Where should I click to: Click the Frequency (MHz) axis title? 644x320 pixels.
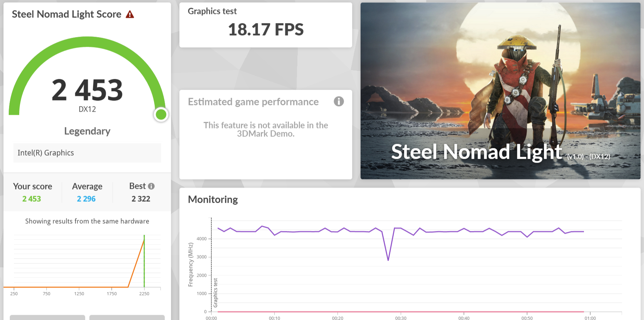[191, 265]
